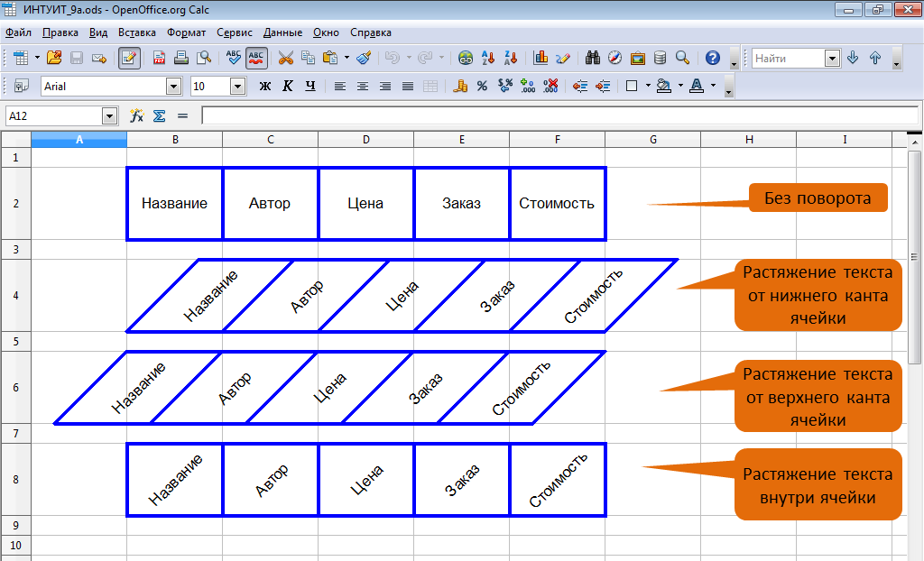Open the Navigator compass icon
This screenshot has height=561, width=924.
614,58
